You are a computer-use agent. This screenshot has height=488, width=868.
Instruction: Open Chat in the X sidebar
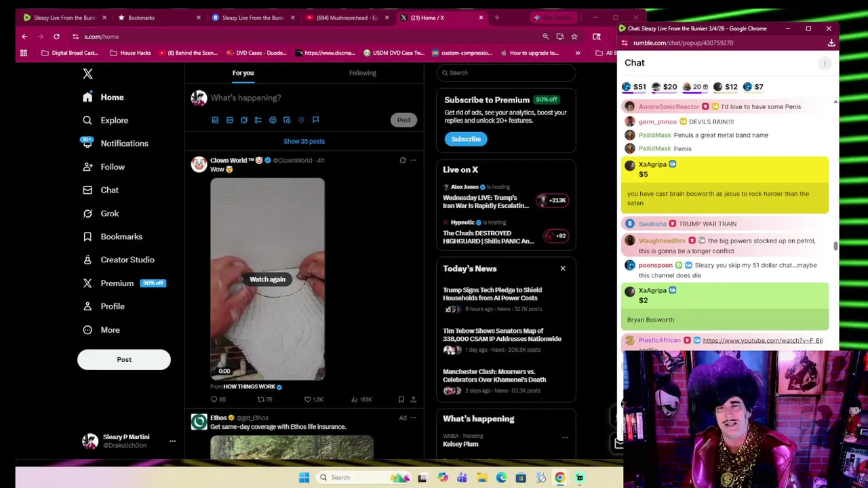(x=100, y=190)
